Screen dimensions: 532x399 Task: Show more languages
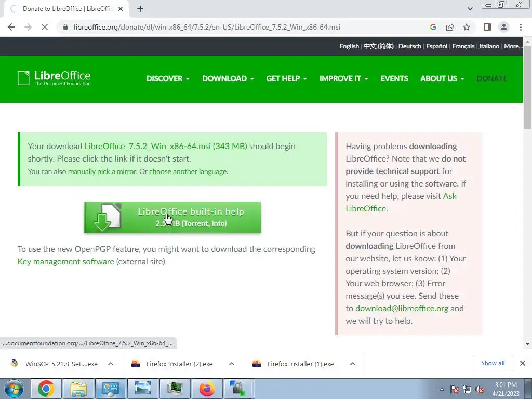point(513,46)
